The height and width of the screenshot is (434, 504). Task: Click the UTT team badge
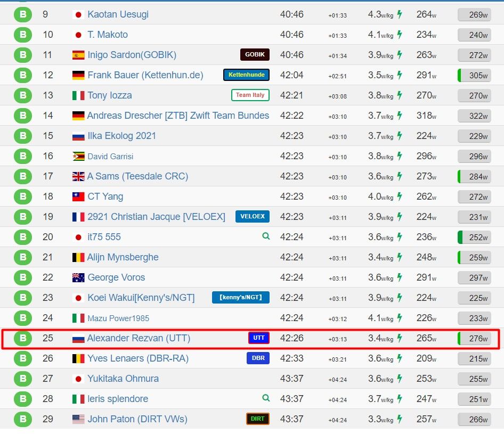click(x=259, y=338)
